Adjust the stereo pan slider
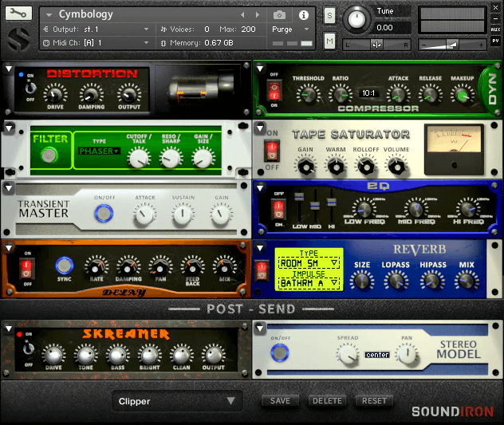Screen dimensions: 504x425 (x=376, y=45)
